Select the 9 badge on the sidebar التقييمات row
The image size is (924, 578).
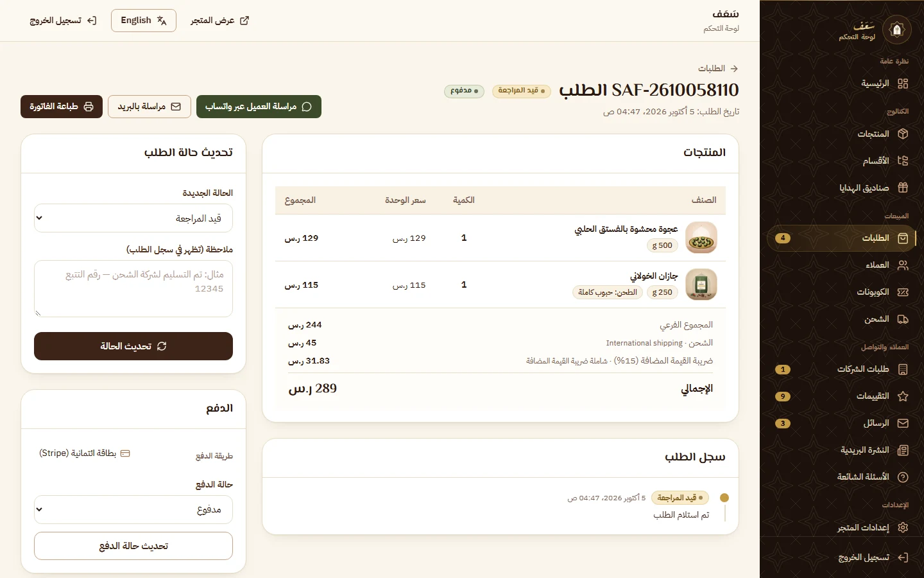pos(782,396)
